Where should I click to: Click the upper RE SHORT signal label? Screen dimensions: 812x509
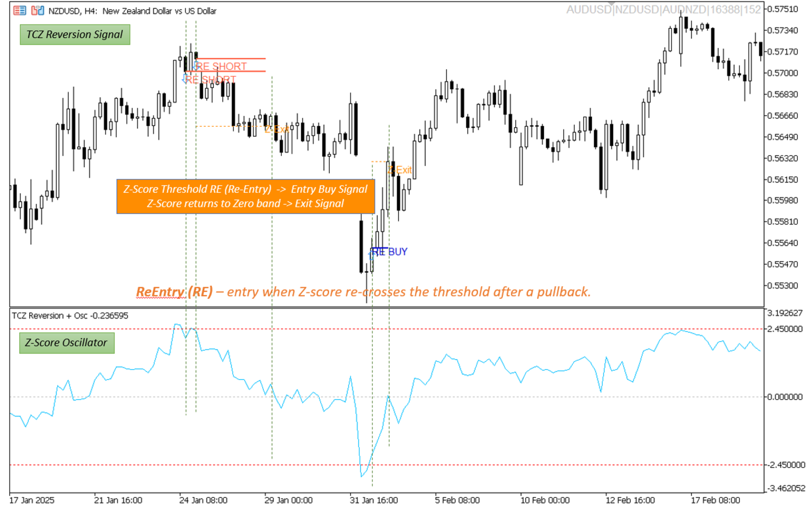click(x=221, y=66)
